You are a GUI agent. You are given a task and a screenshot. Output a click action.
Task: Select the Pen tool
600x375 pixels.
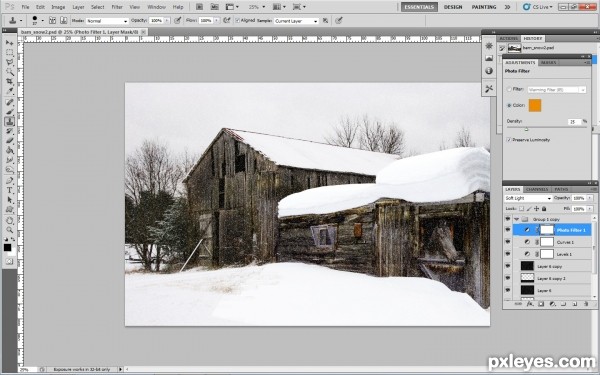9,181
